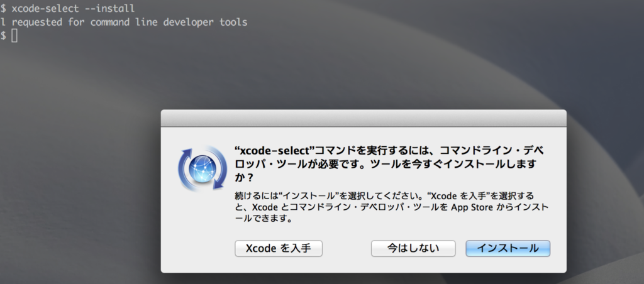Click the Software Update globe icon

[x=202, y=168]
